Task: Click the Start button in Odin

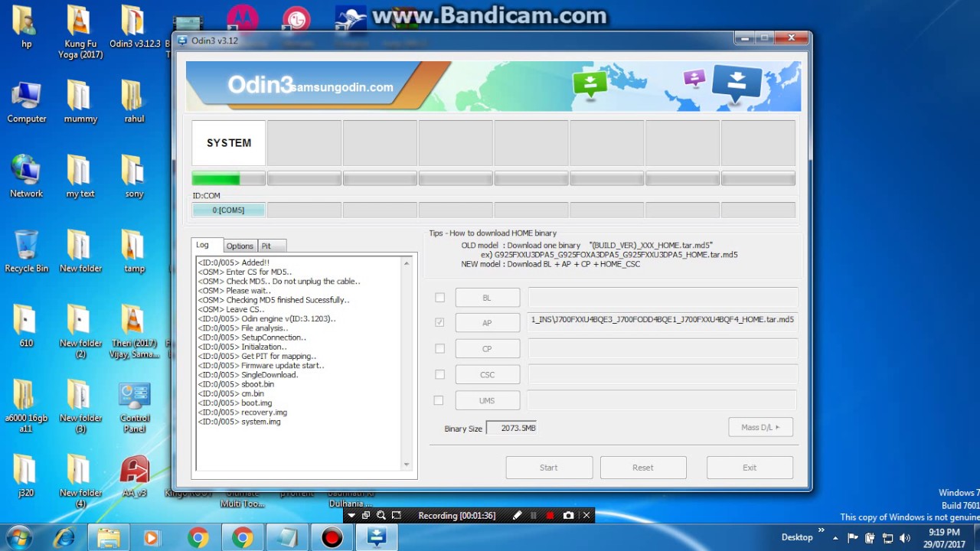Action: click(x=549, y=468)
